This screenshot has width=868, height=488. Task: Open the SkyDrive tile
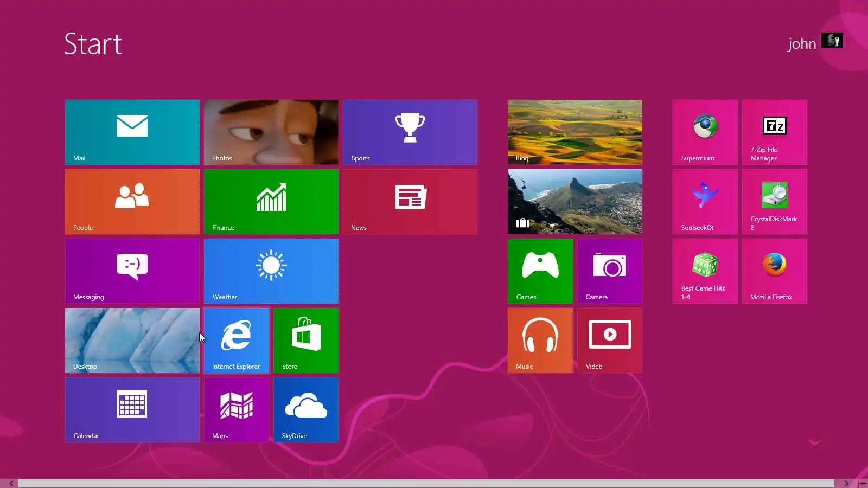click(x=306, y=410)
